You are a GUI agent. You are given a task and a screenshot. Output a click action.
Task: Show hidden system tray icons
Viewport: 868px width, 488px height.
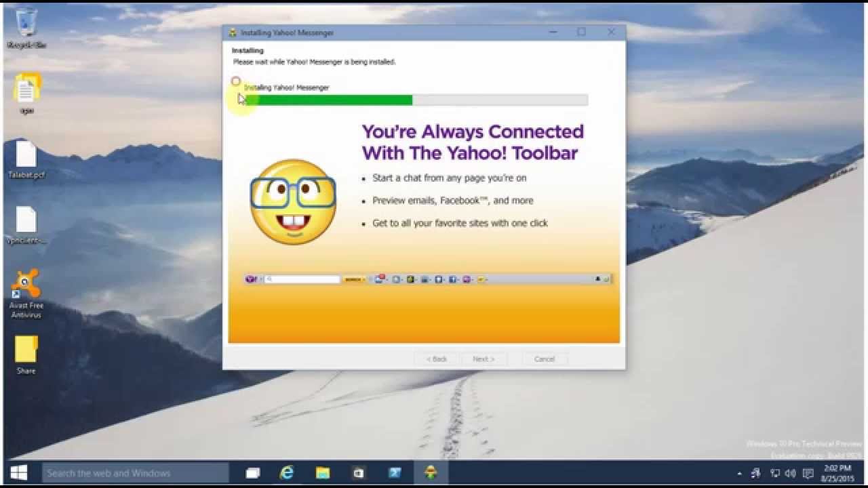[740, 473]
